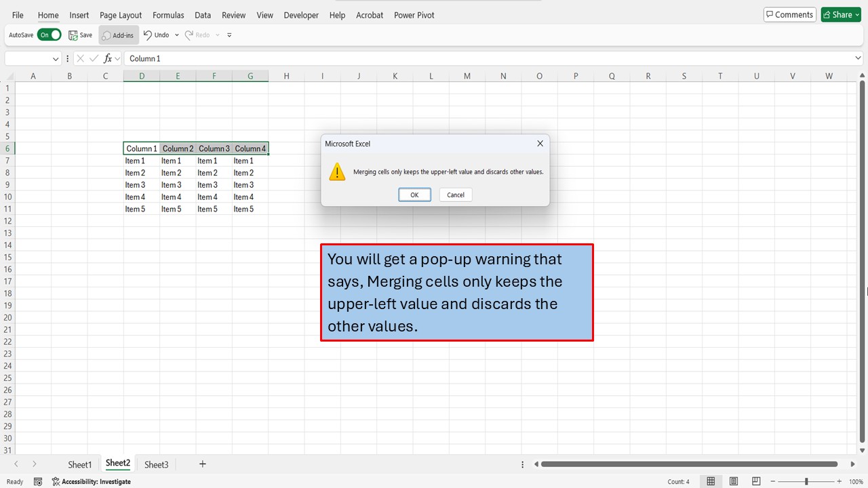Click the Insert Function fx icon

tap(108, 59)
